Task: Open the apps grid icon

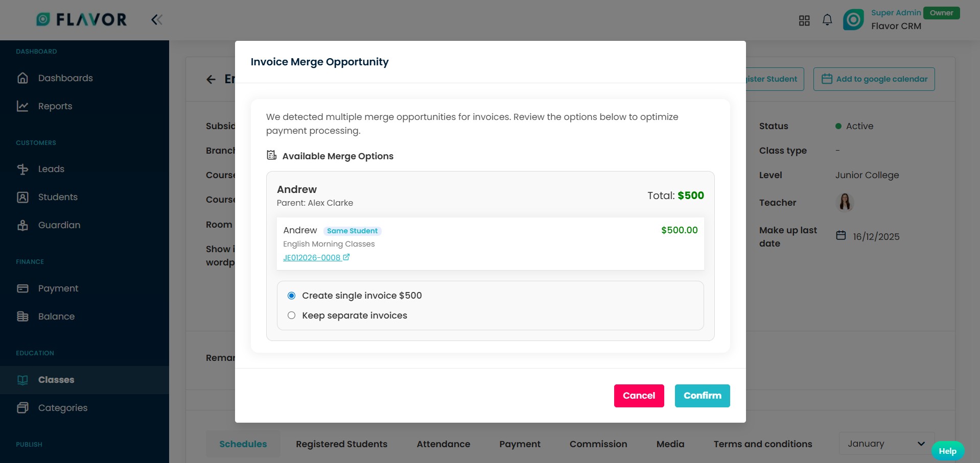Action: (x=804, y=20)
